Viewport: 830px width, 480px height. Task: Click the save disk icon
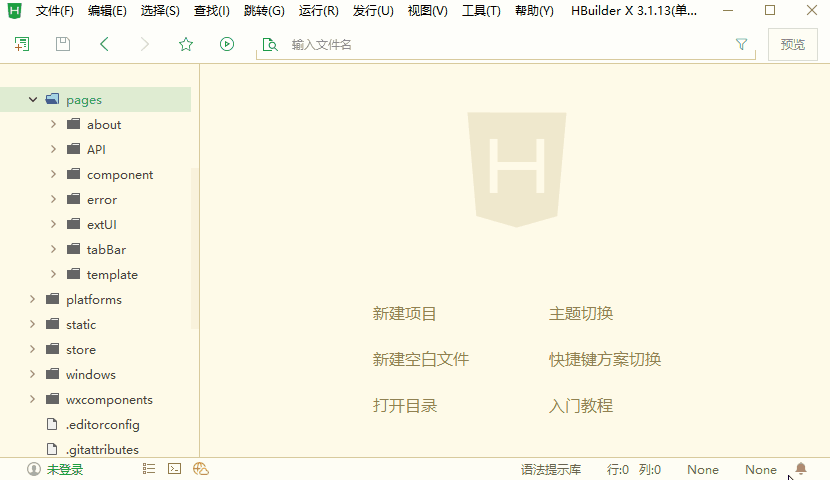coord(63,44)
